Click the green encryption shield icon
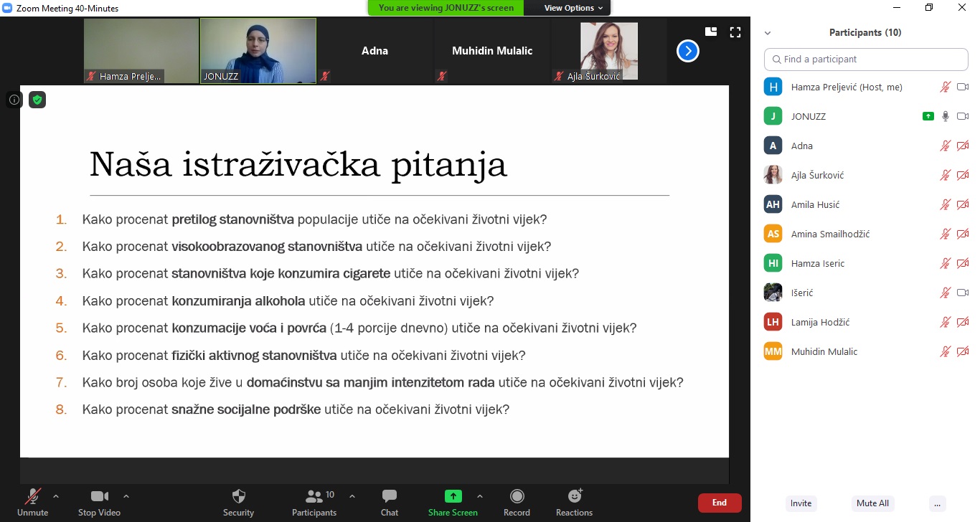This screenshot has height=522, width=980. click(x=37, y=100)
